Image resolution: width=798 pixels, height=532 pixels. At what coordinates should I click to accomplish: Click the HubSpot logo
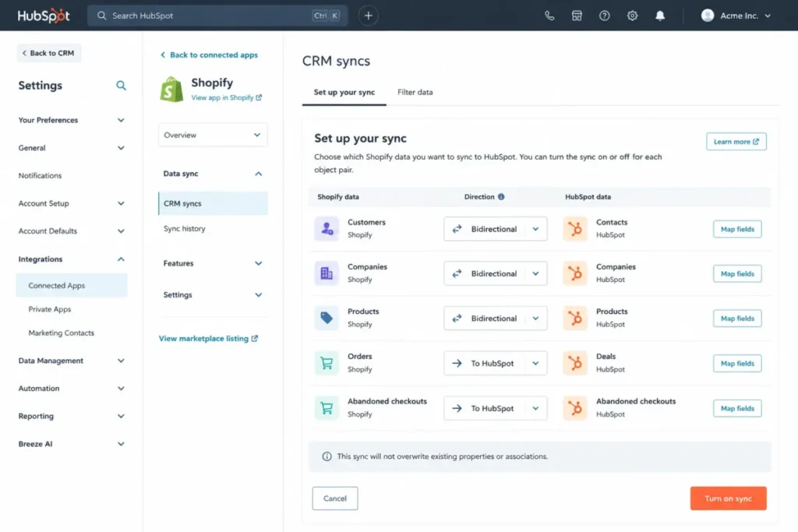pyautogui.click(x=44, y=16)
